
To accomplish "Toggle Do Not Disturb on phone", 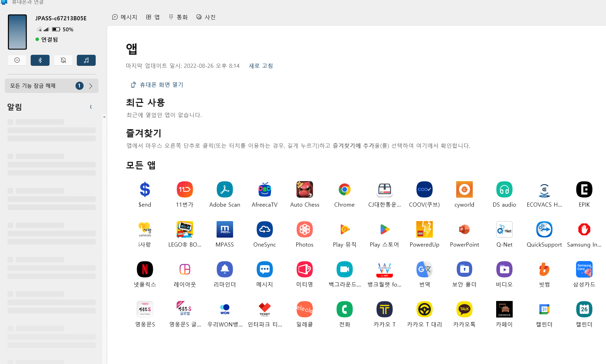I will [x=17, y=60].
